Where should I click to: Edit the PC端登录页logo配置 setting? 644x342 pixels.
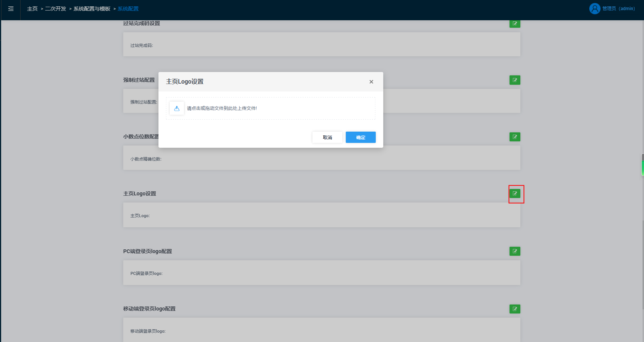(515, 251)
